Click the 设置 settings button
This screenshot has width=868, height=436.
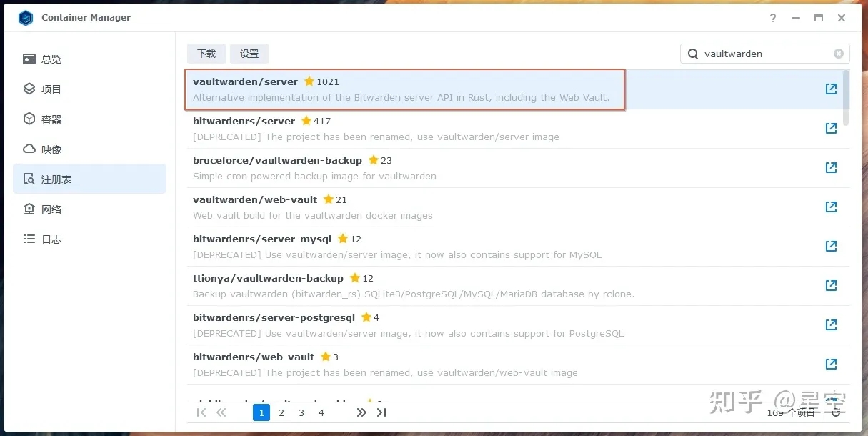[x=249, y=54]
